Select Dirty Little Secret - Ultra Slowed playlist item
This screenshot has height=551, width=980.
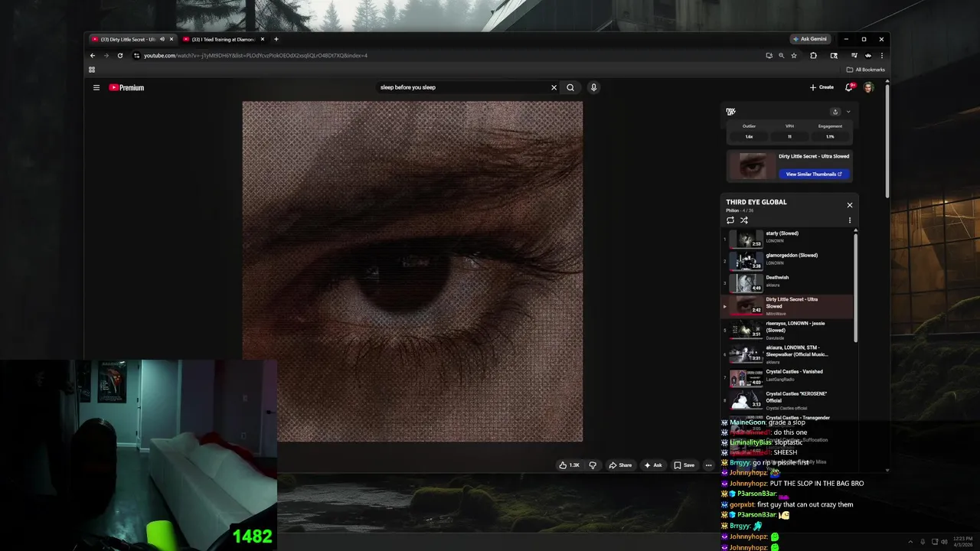787,306
